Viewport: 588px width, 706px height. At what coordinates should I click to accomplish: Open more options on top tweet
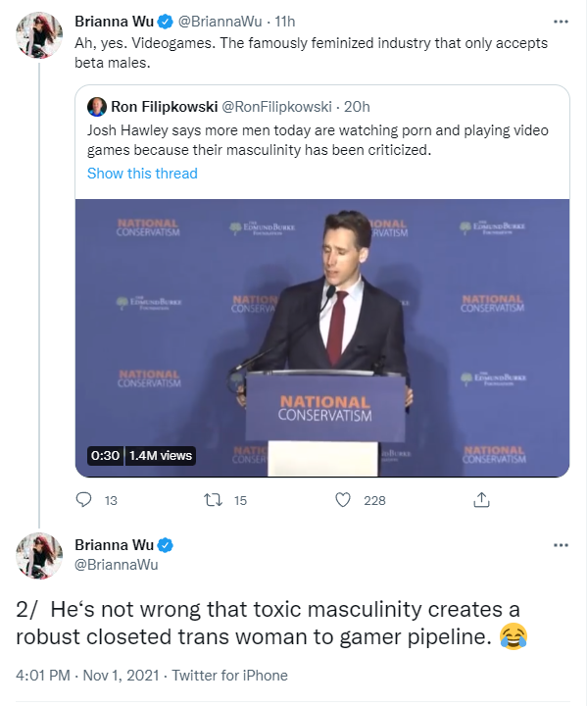pos(561,22)
